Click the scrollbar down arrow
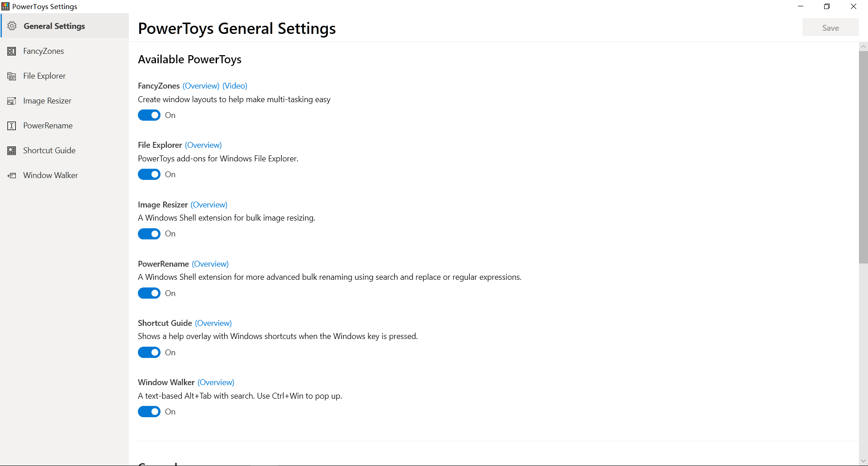868x466 pixels. click(x=863, y=461)
